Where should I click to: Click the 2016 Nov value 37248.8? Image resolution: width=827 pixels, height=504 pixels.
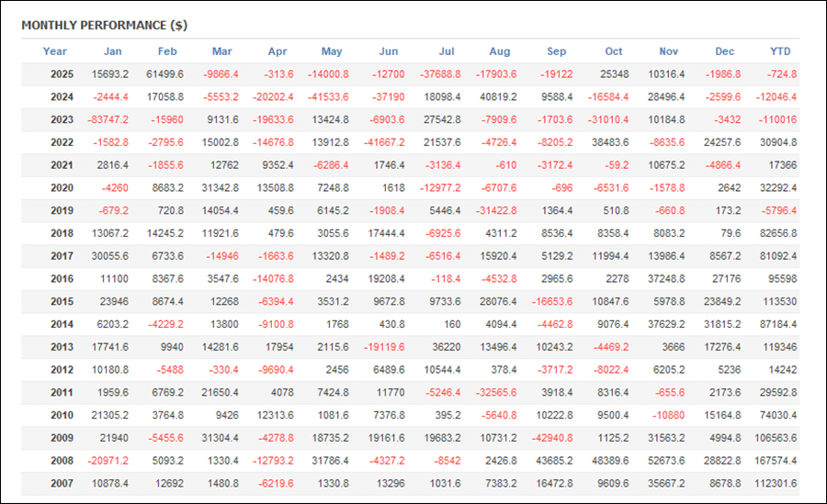pyautogui.click(x=668, y=279)
